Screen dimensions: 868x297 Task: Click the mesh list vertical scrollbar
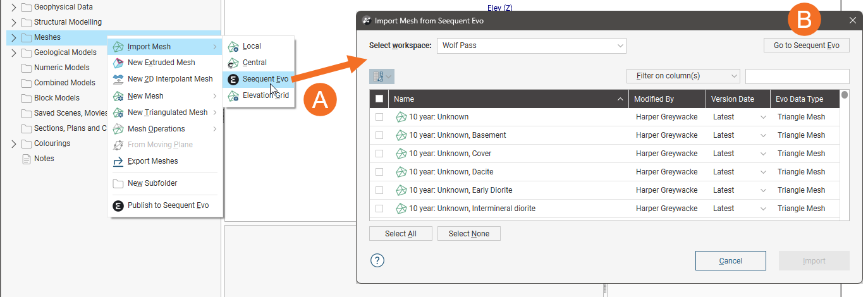click(x=845, y=155)
